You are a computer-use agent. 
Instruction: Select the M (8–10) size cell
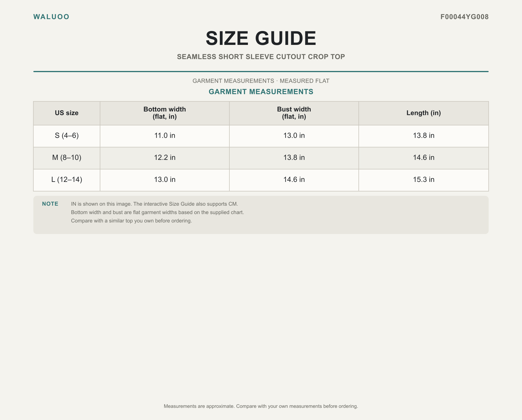point(67,158)
